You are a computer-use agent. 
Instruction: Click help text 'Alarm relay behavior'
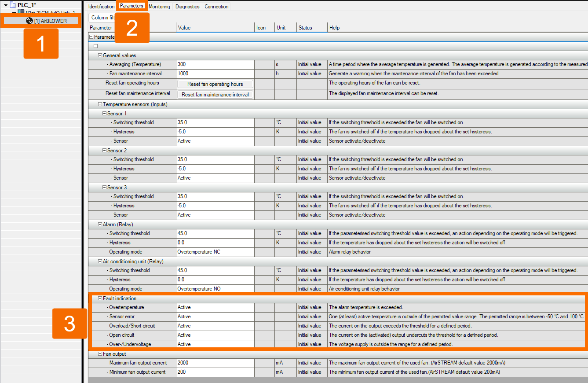point(350,252)
